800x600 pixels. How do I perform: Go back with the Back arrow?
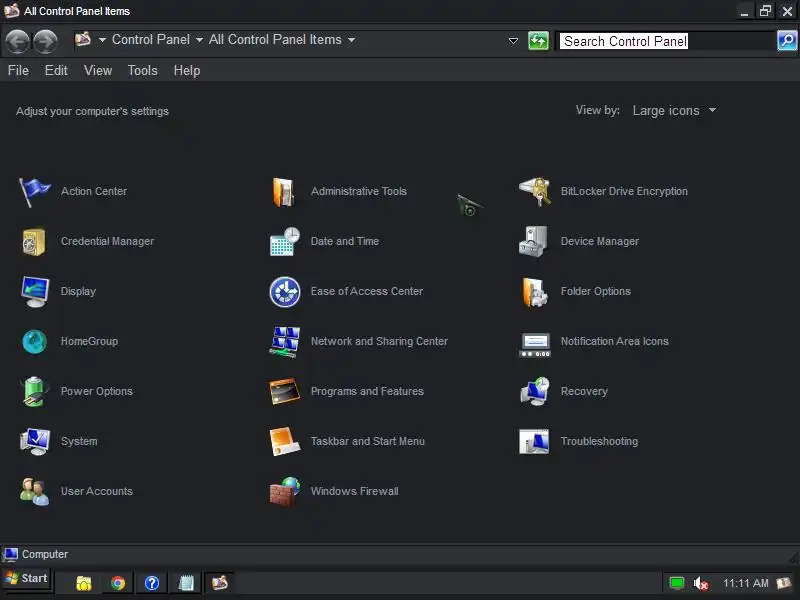pos(17,41)
